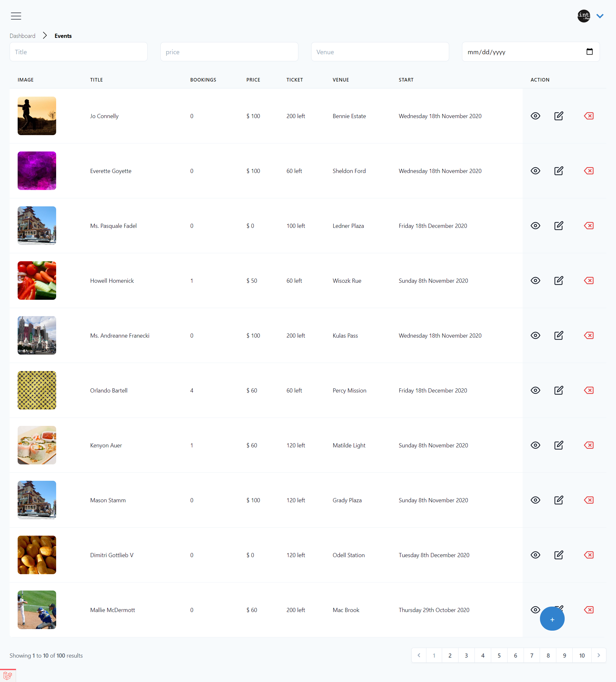Screen dimensions: 616x682
Task: Delete the Dimitri Gottlieb V event
Action: [589, 555]
